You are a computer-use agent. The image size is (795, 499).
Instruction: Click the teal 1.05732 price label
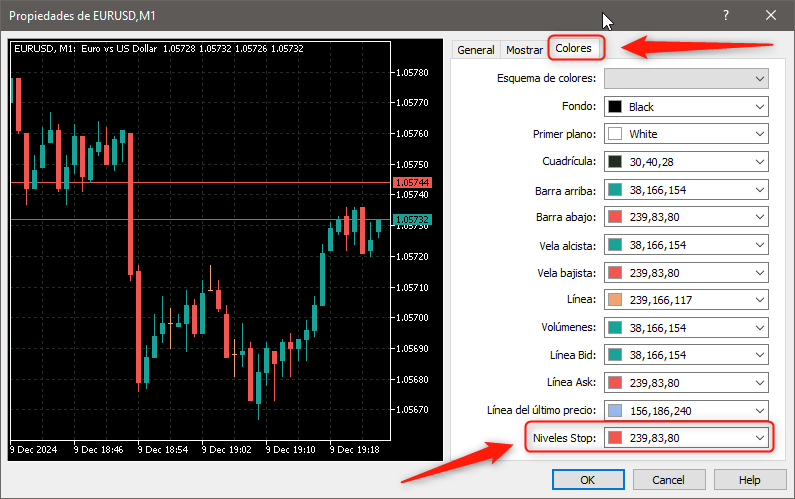(x=412, y=220)
